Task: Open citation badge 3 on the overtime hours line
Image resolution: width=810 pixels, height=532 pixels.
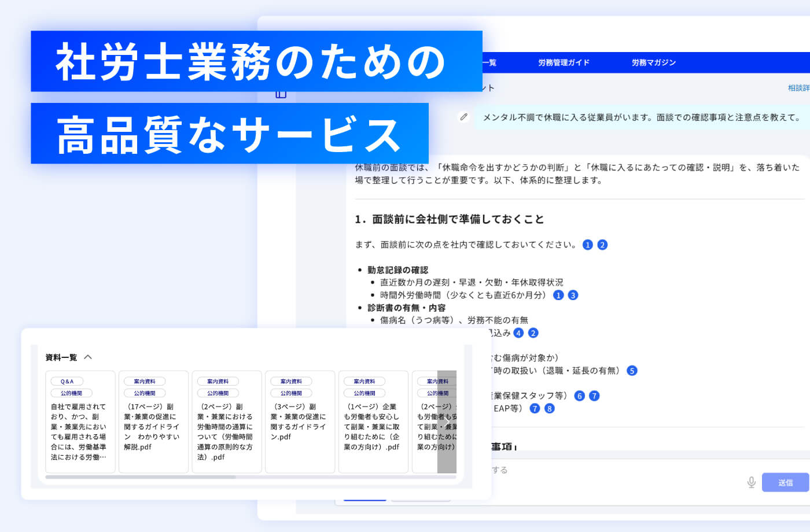Action: tap(573, 295)
